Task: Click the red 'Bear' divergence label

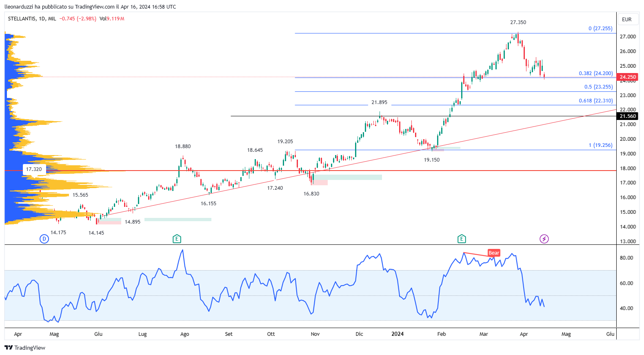Action: point(494,253)
